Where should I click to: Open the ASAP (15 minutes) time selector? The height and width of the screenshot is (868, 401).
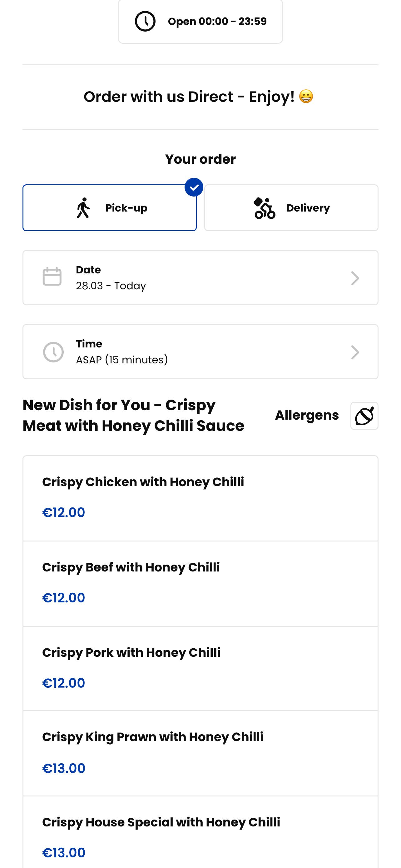(x=200, y=352)
